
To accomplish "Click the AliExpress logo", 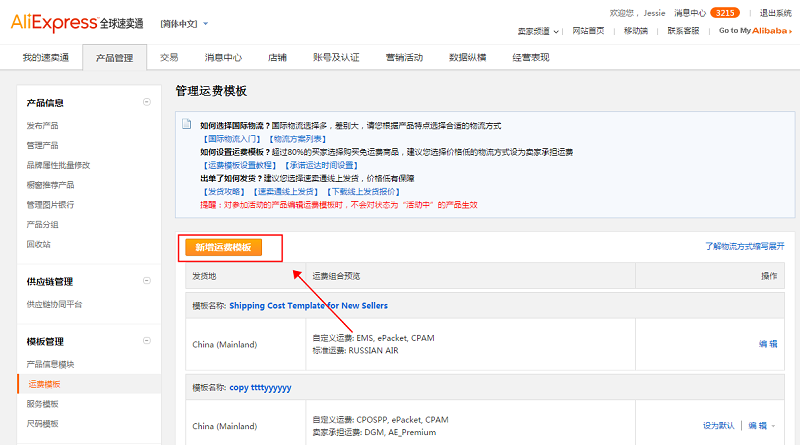I will (x=77, y=23).
